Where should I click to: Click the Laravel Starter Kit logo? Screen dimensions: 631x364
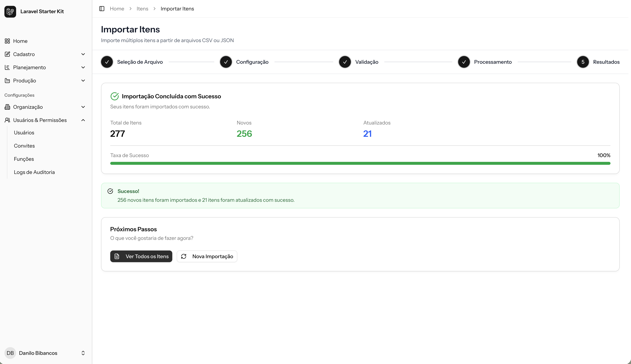[x=10, y=12]
